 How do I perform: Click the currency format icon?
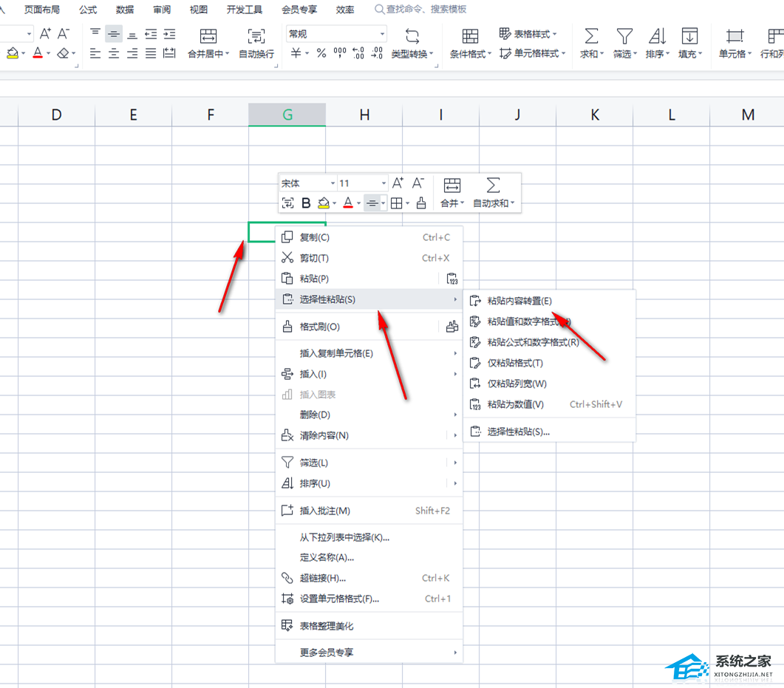pos(296,53)
